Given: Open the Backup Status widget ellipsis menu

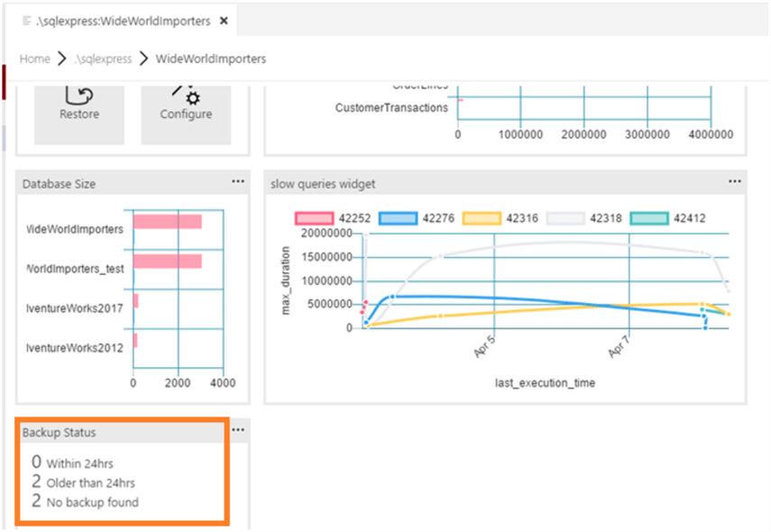Looking at the screenshot, I should coord(238,430).
